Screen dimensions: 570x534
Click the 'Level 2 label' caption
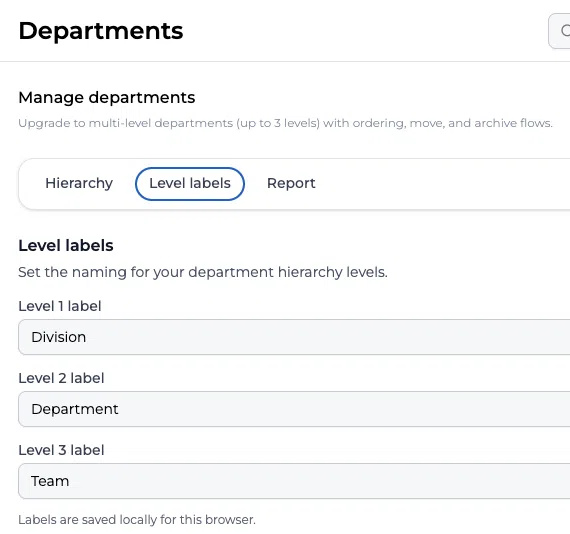tap(61, 378)
